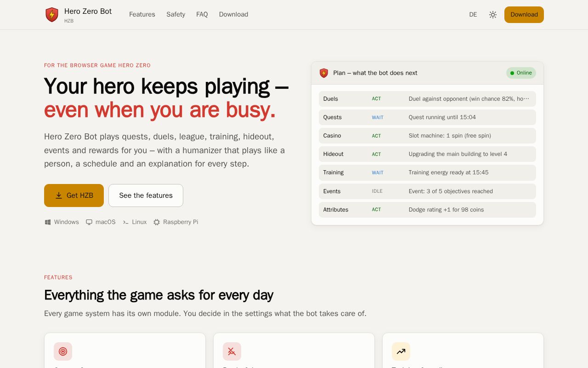Image resolution: width=588 pixels, height=368 pixels.
Task: Click the crossed swords icon feature card
Action: pyautogui.click(x=232, y=351)
